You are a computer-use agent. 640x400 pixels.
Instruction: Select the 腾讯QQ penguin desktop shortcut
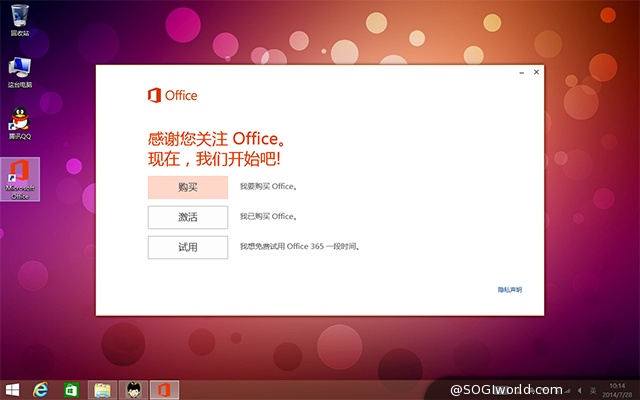tap(20, 124)
